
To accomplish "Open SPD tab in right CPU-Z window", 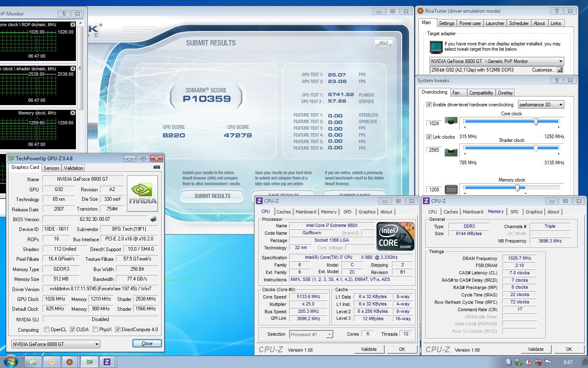I will [x=514, y=212].
